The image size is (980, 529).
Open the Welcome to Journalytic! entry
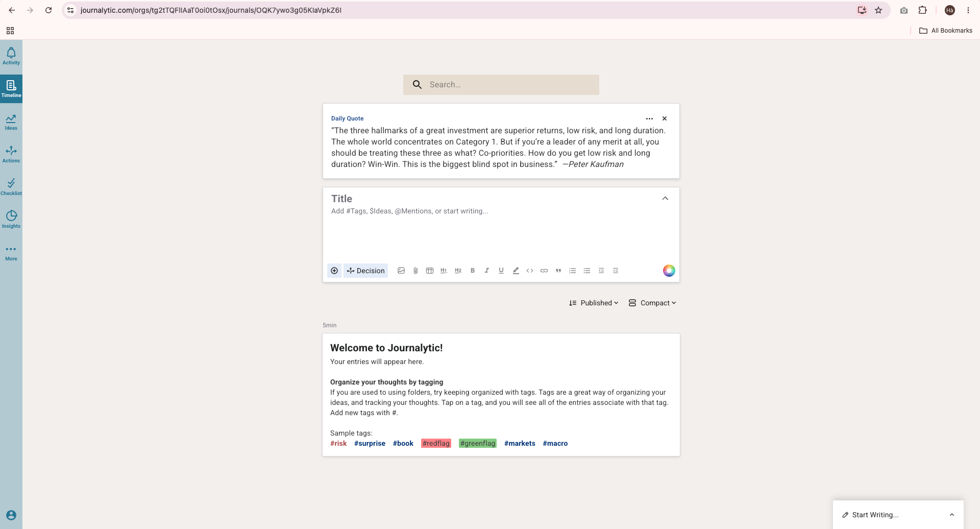coord(386,348)
